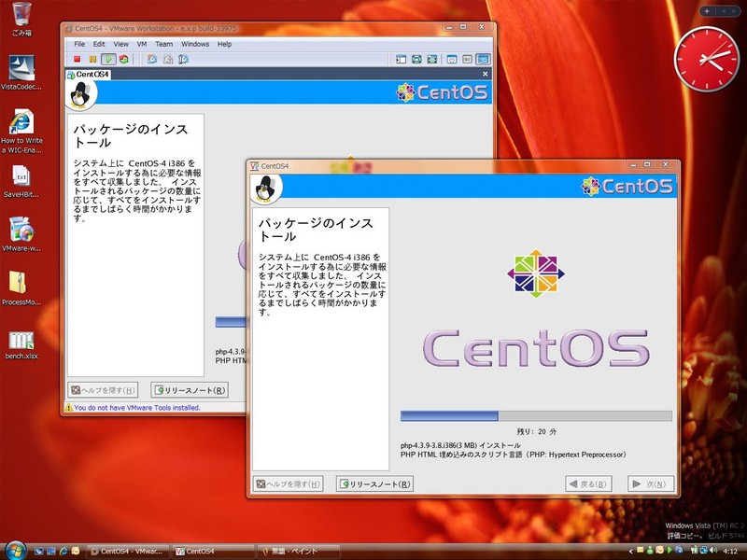
Task: Click the sidebar clock gadget
Action: [x=707, y=59]
